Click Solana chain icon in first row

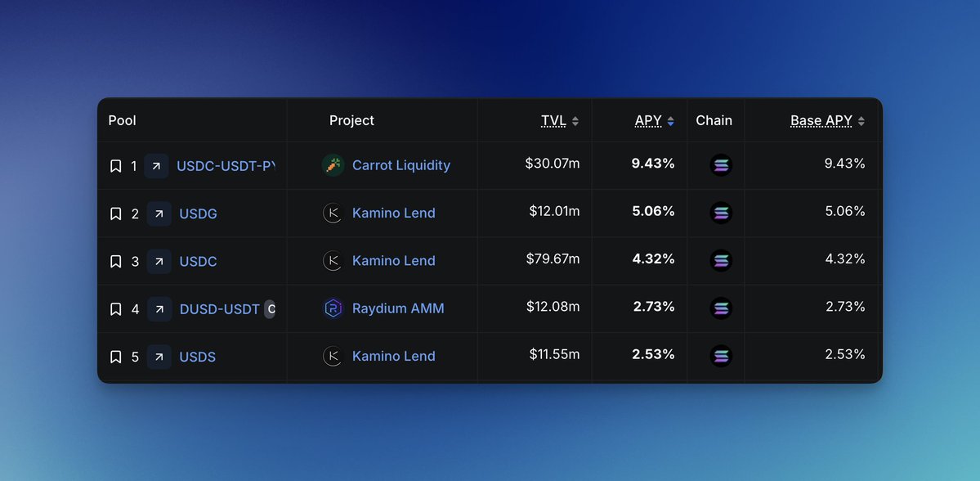tap(721, 165)
